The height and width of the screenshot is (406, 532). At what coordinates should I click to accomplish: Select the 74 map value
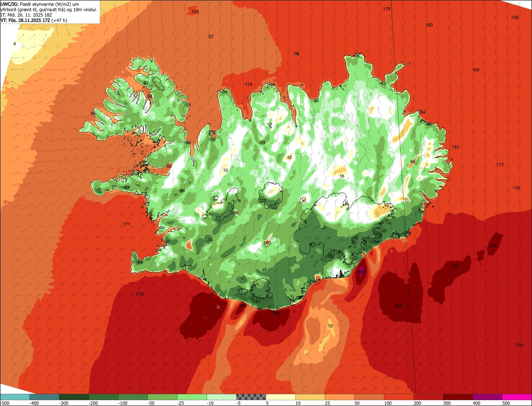[x=296, y=54]
